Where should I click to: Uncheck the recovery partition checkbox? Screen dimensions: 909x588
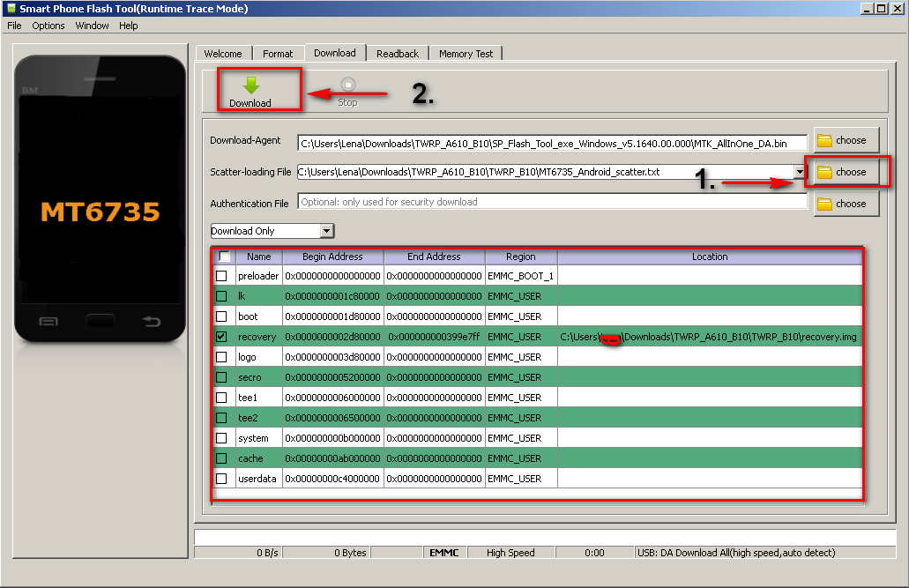(221, 337)
